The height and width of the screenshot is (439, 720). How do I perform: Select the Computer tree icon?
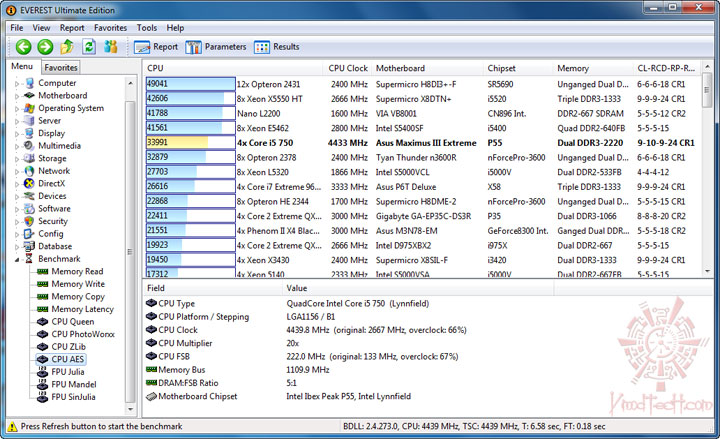coord(29,83)
